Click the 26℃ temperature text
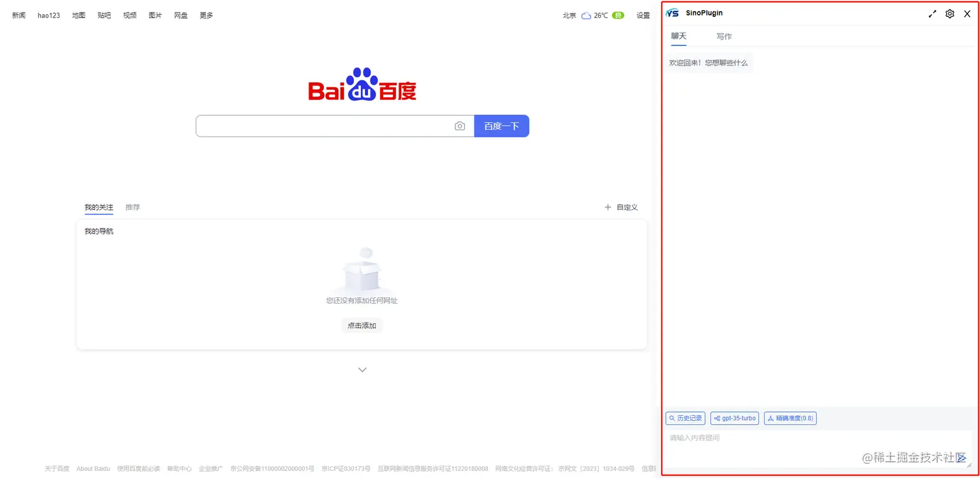980x478 pixels. pyautogui.click(x=601, y=16)
